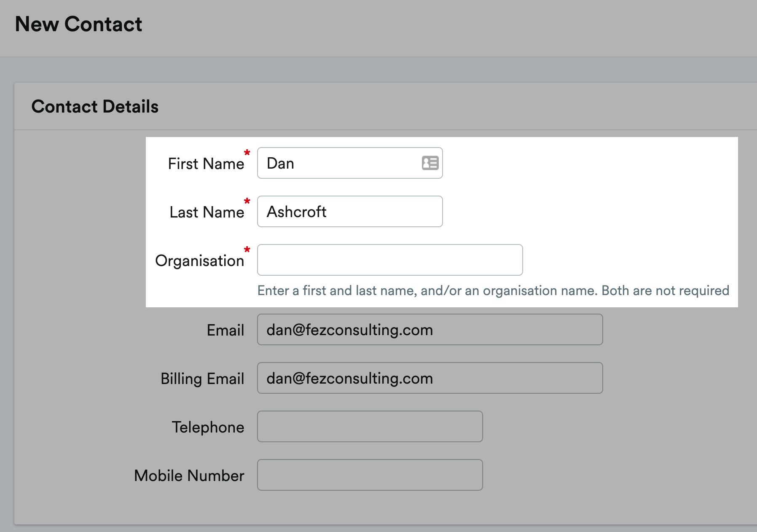The width and height of the screenshot is (757, 532).
Task: Click the Telephone field label
Action: click(x=207, y=427)
